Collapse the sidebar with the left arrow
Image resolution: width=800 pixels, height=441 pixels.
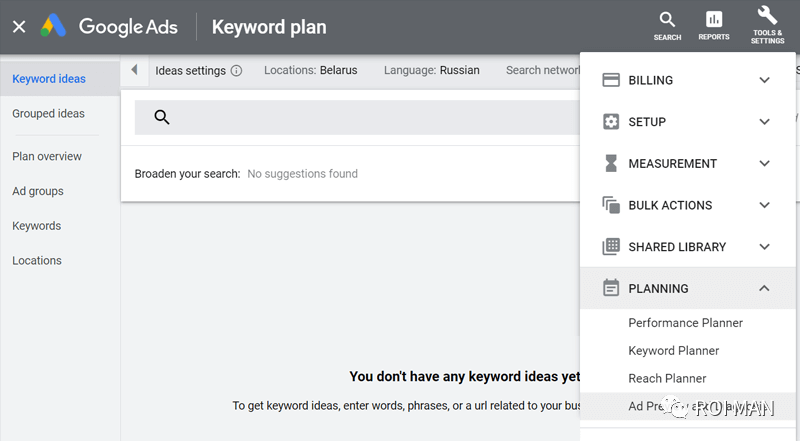[134, 70]
